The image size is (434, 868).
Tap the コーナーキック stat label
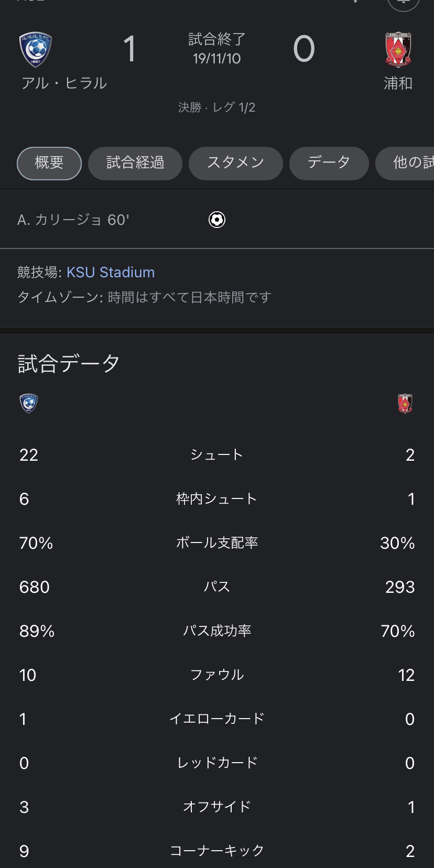[x=217, y=851]
